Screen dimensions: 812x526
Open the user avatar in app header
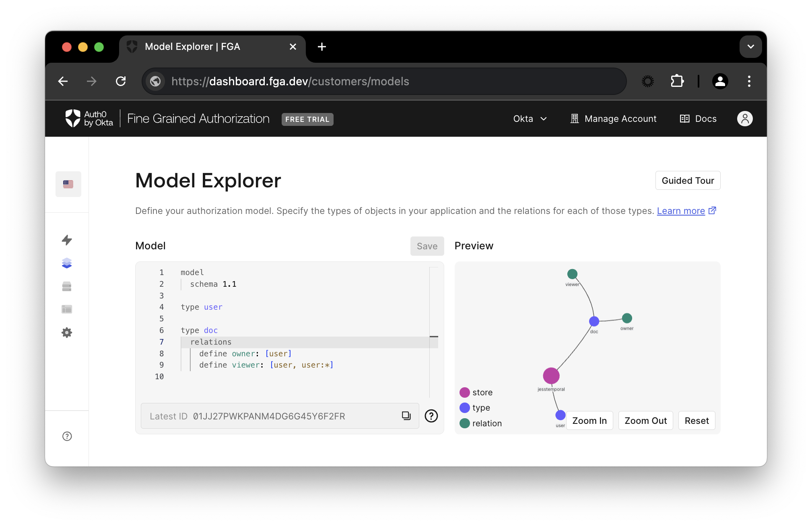745,119
